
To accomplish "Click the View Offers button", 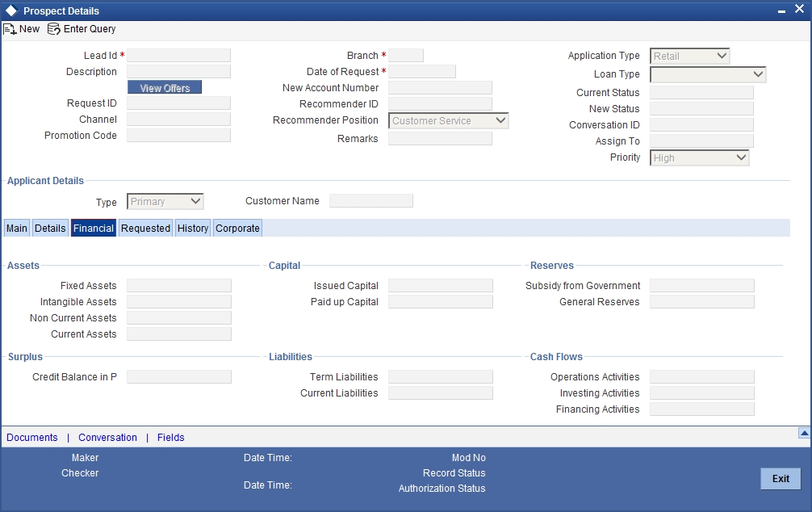I will [x=165, y=87].
